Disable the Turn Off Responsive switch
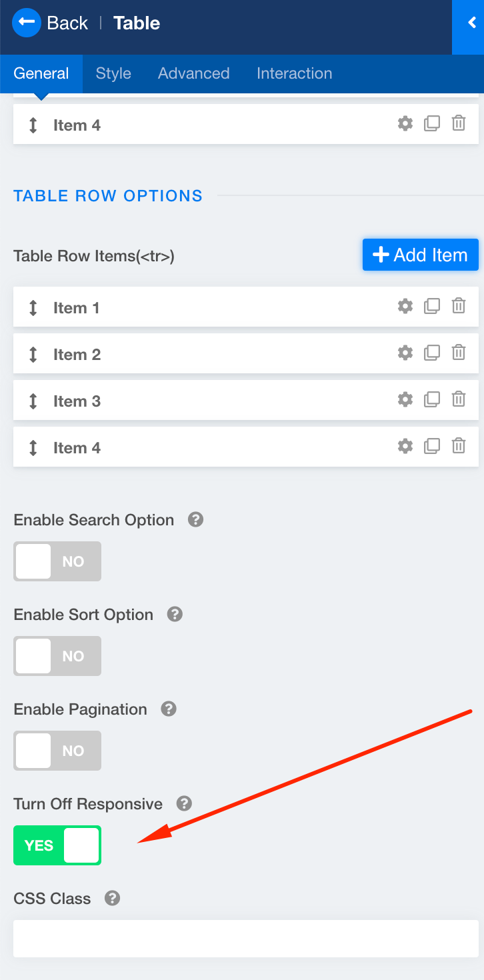484x980 pixels. (x=57, y=845)
